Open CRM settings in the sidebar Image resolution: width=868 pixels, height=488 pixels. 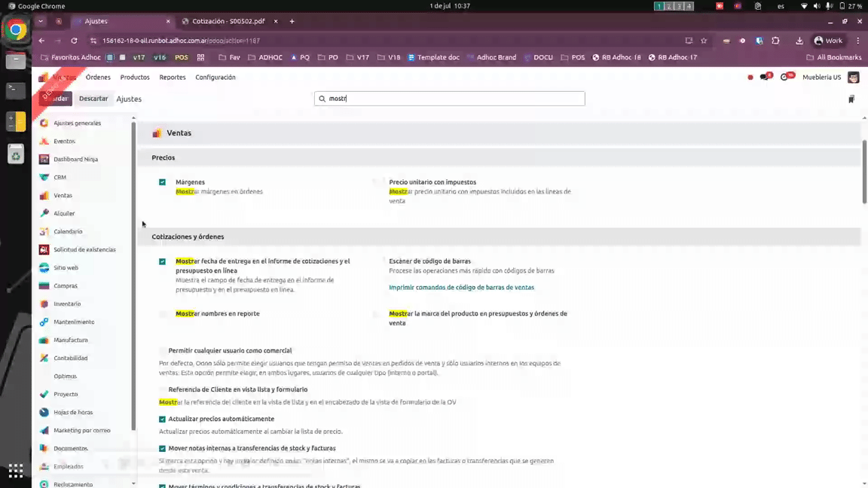click(x=60, y=178)
